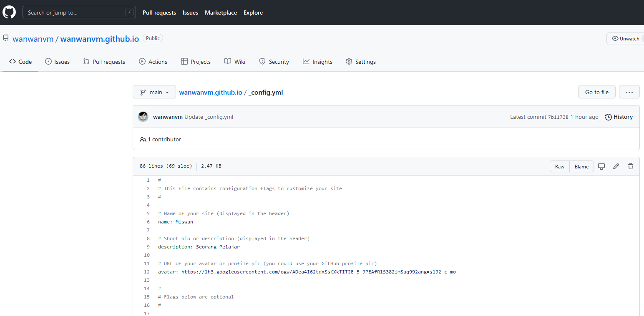Screen dimensions: 644x316
Task: Open wanwanvm commit author link
Action: 168,117
